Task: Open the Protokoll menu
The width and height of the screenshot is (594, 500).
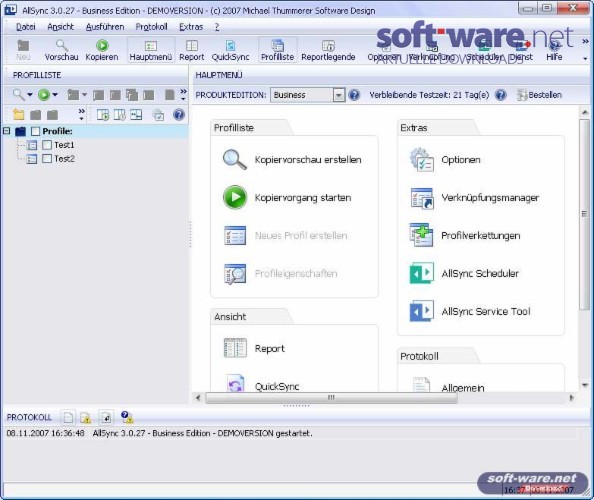Action: pyautogui.click(x=152, y=27)
